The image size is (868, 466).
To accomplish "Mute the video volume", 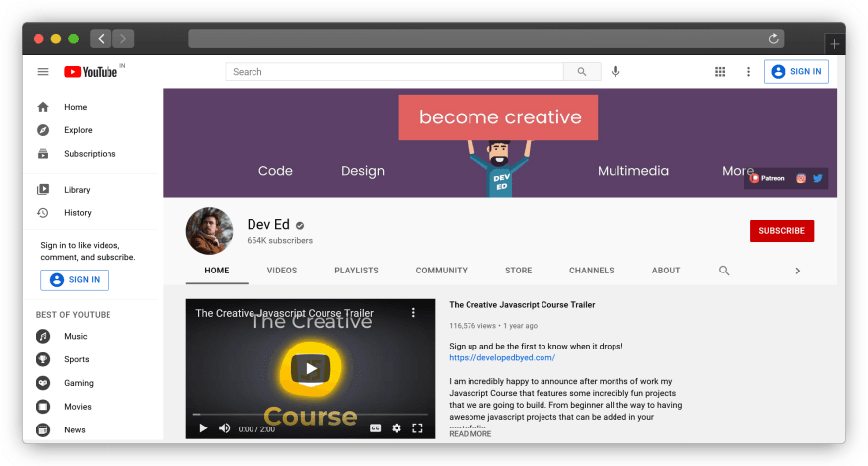I will (x=224, y=428).
